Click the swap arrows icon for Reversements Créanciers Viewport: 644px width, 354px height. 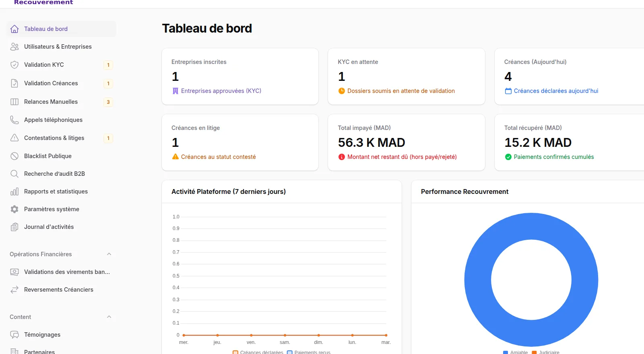14,290
